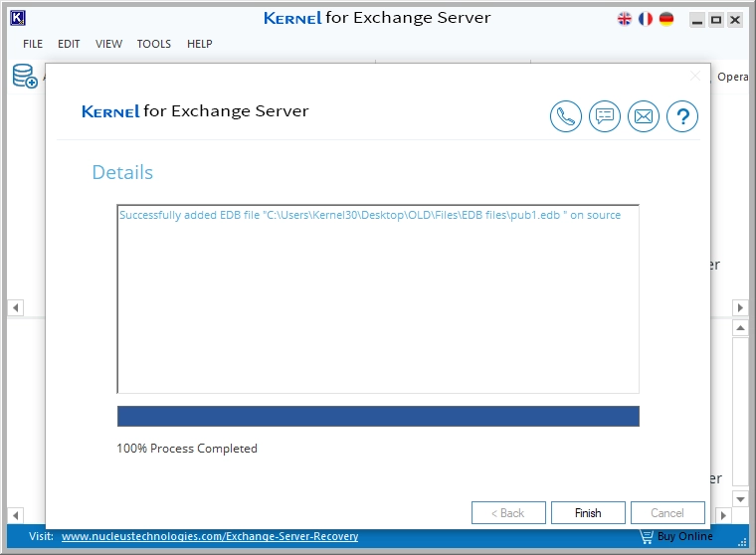Click the bottom left scroll arrow

16,515
